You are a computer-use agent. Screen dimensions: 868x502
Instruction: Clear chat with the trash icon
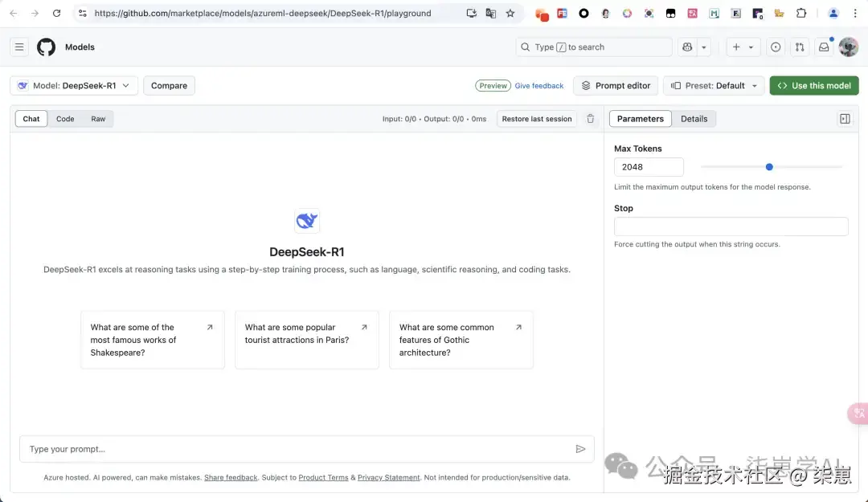pyautogui.click(x=590, y=118)
